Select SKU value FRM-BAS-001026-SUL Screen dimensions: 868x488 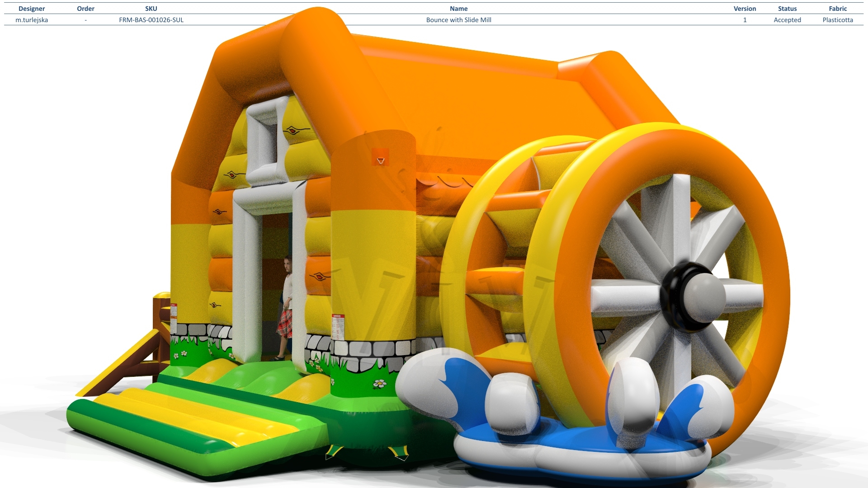(151, 20)
